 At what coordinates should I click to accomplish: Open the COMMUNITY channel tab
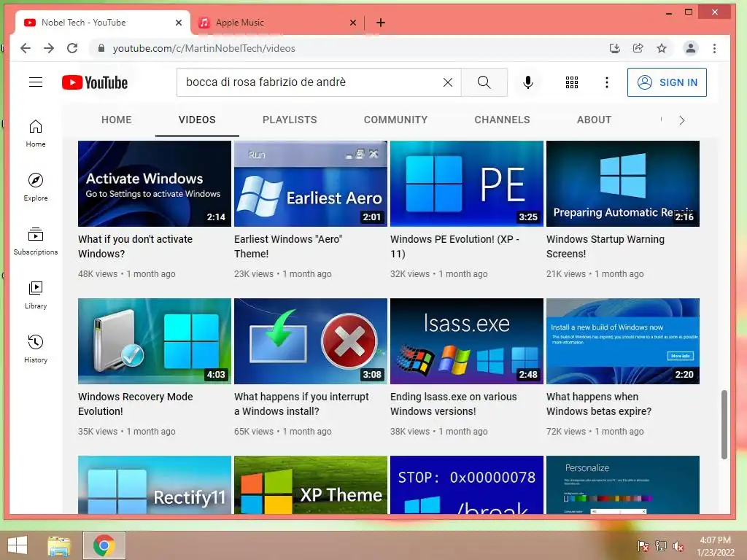tap(395, 120)
